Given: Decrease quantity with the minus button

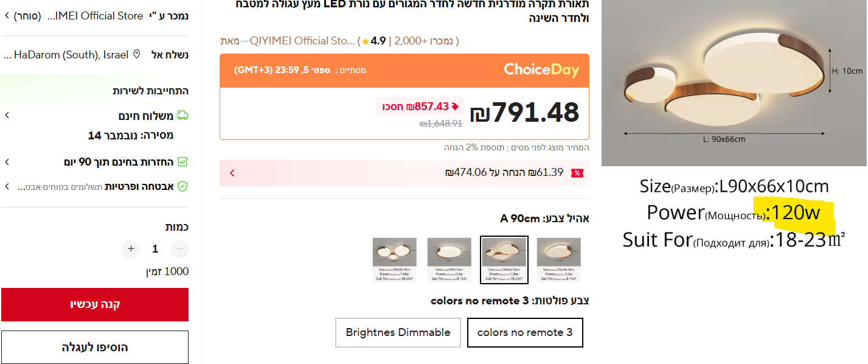Looking at the screenshot, I should pyautogui.click(x=179, y=249).
